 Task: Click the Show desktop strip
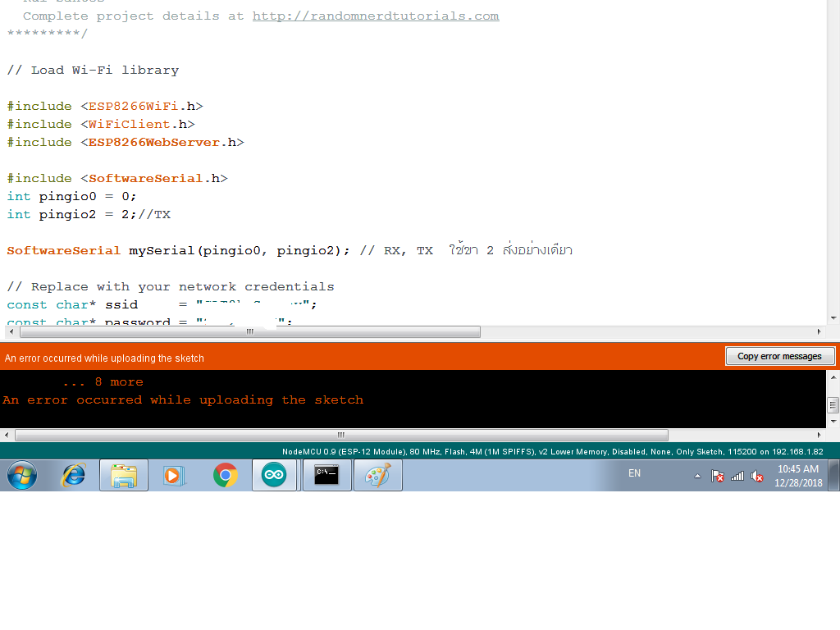tap(834, 475)
